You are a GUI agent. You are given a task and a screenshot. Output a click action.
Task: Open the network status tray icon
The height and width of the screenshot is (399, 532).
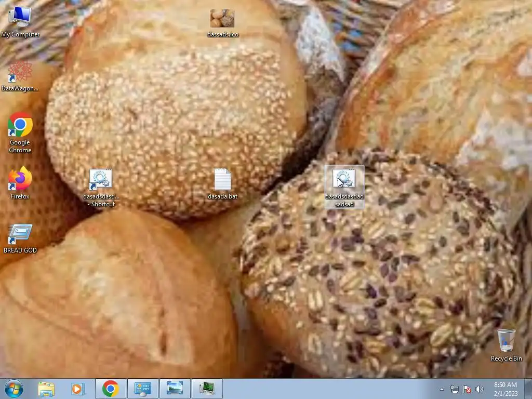[454, 389]
